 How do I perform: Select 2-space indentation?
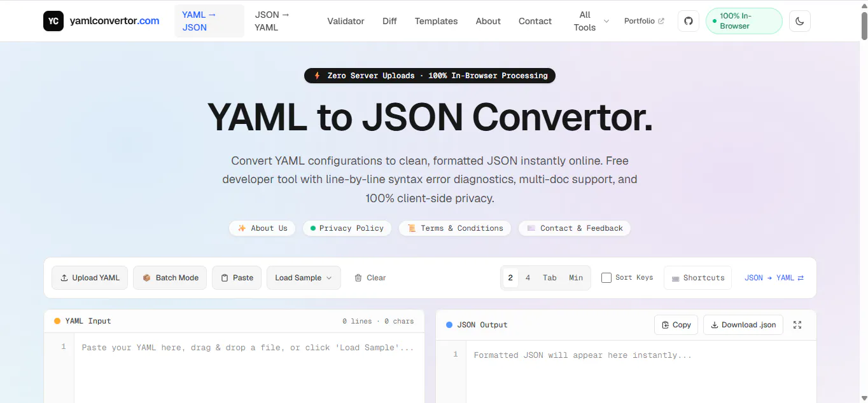click(x=510, y=278)
